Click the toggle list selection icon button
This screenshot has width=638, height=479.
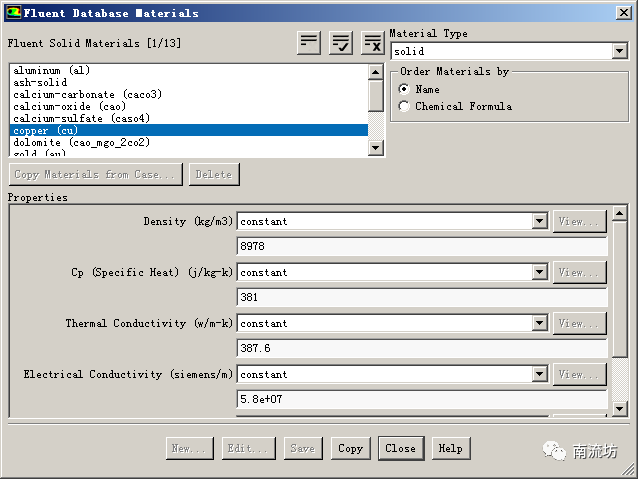tap(309, 43)
